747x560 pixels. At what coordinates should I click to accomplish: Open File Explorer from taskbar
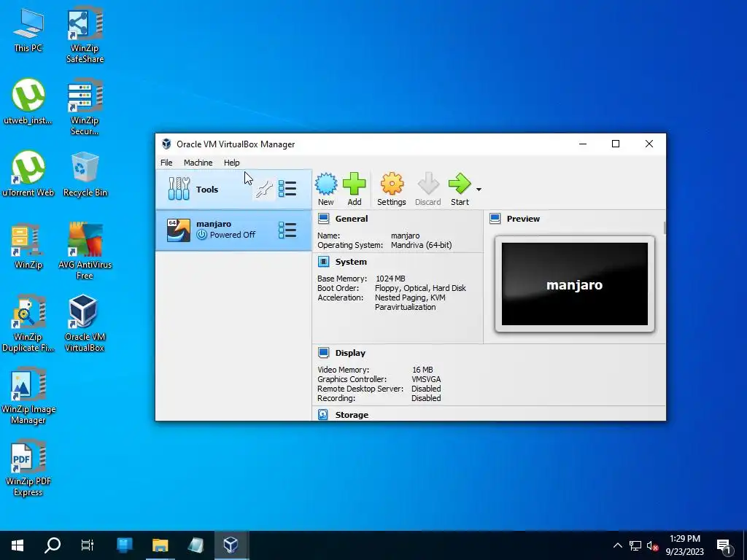(x=160, y=545)
